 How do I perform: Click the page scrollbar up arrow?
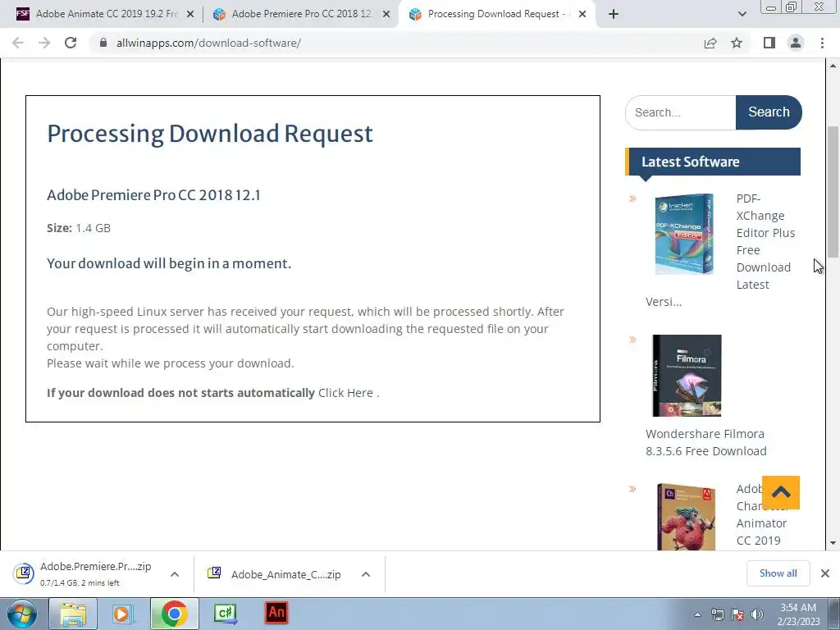[x=833, y=66]
